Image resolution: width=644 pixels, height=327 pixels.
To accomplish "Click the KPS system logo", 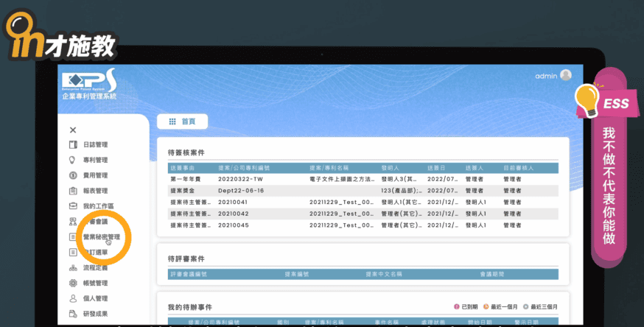I will [x=89, y=82].
